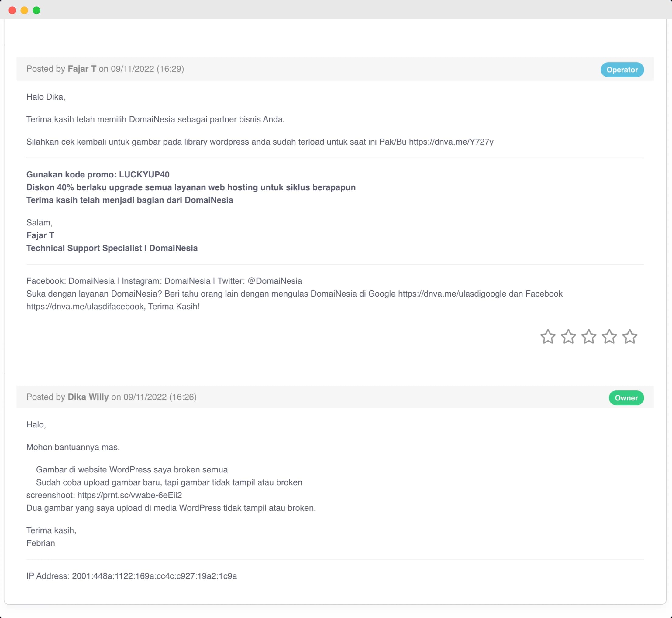The height and width of the screenshot is (618, 672).
Task: Rate Fajar T's reply five stars
Action: 630,337
